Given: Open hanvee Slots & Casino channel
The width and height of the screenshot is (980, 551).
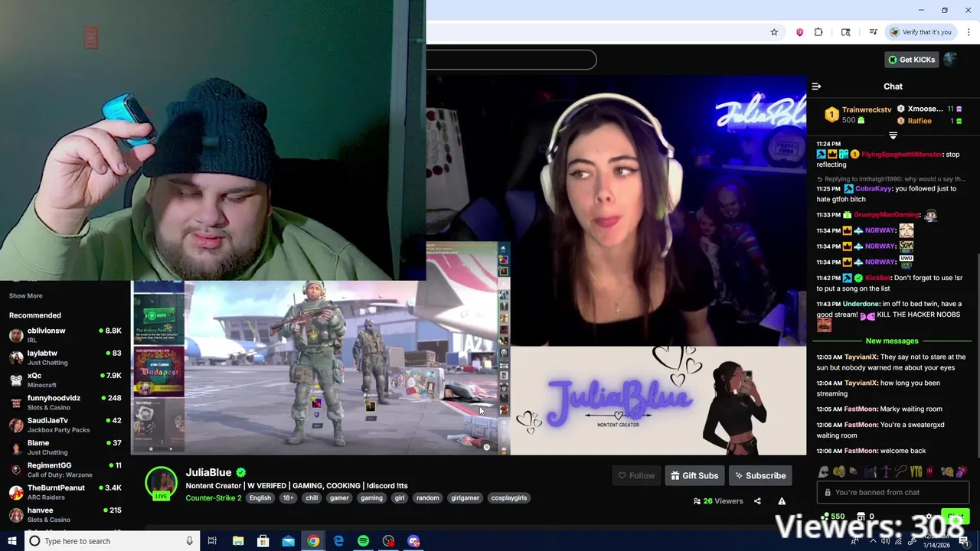Looking at the screenshot, I should pyautogui.click(x=65, y=514).
